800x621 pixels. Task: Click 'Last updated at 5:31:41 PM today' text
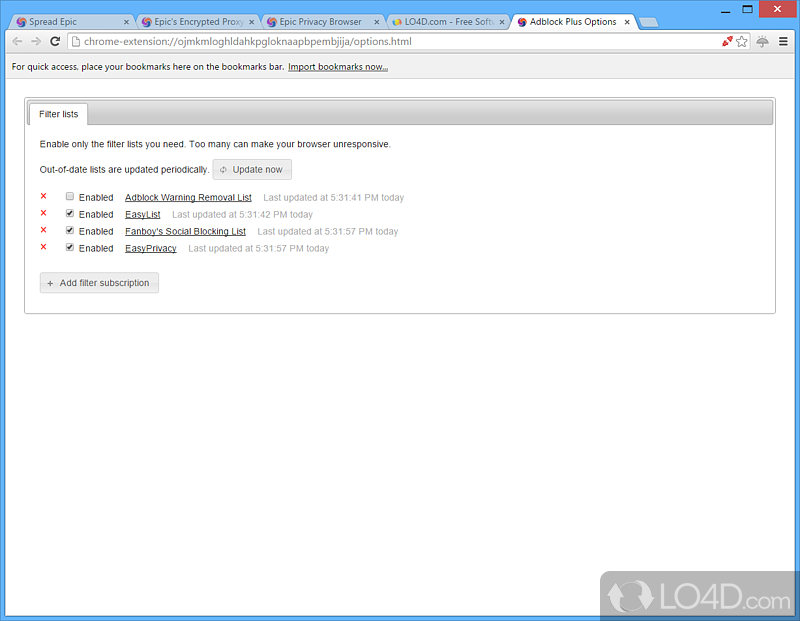[x=334, y=197]
